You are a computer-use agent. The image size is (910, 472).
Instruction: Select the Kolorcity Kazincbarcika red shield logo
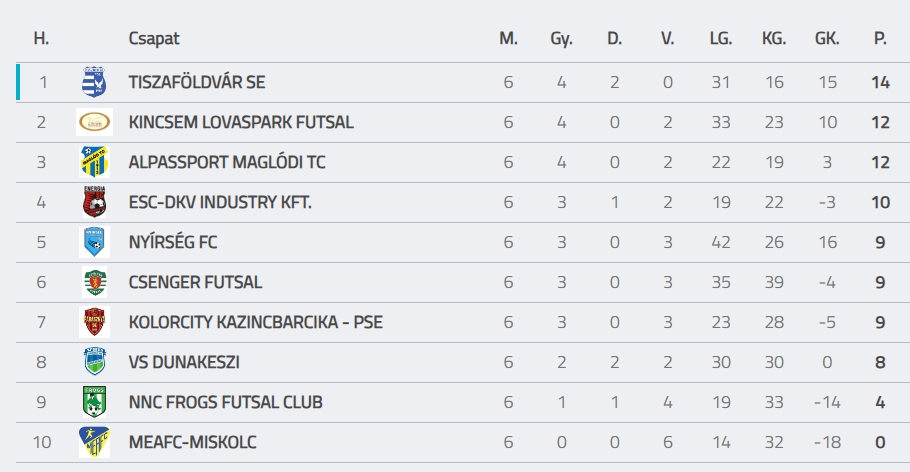click(94, 322)
